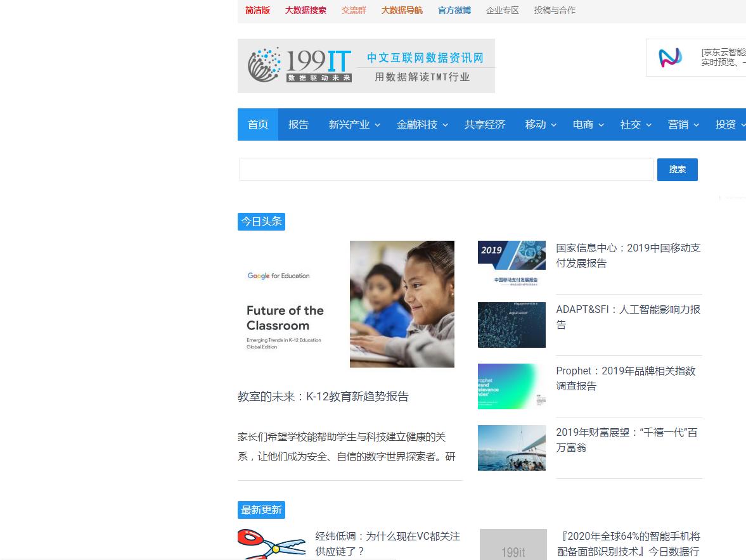Open the 投稿与合作 top link
This screenshot has height=560, width=746.
(x=555, y=11)
